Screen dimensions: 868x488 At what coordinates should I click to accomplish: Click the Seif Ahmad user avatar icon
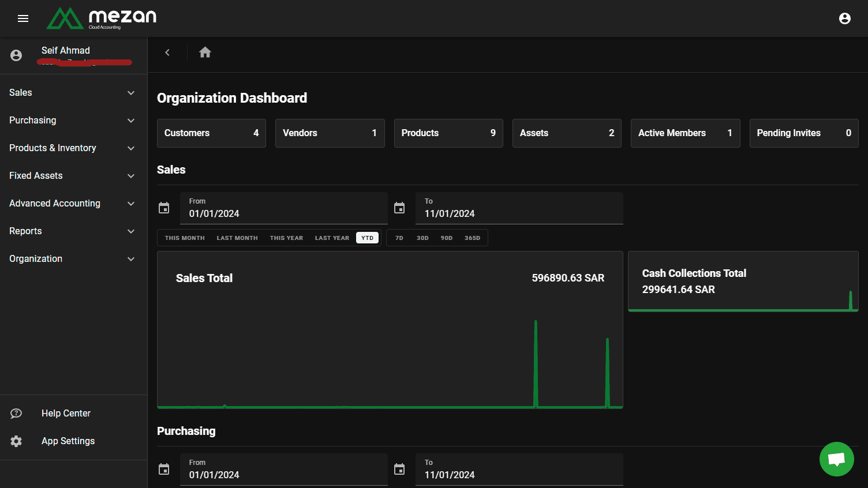point(16,55)
